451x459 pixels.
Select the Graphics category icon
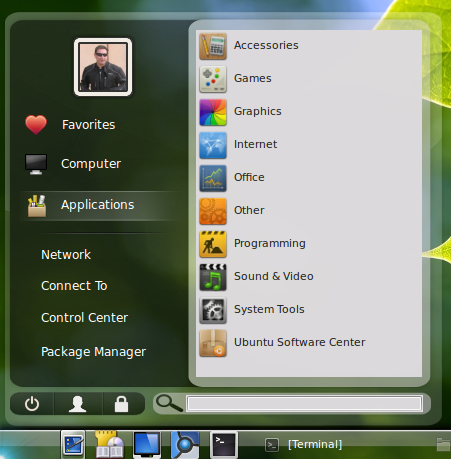click(213, 112)
